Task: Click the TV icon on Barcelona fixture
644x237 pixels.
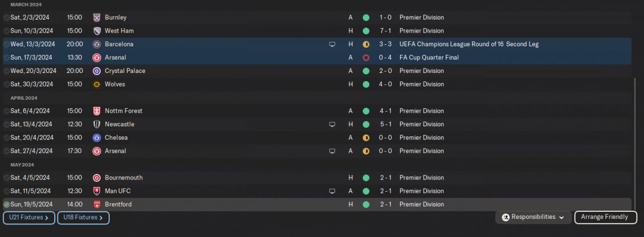Action: point(332,44)
